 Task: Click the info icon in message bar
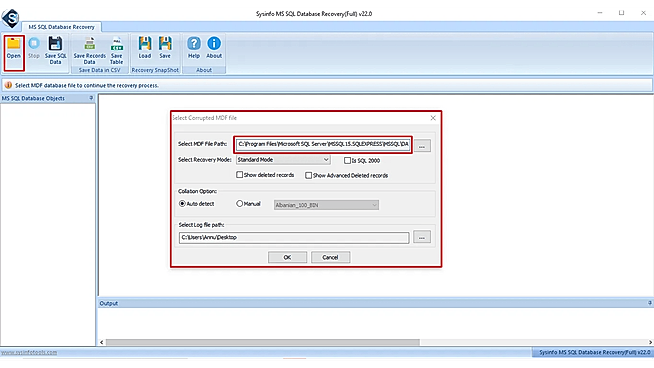[8, 85]
